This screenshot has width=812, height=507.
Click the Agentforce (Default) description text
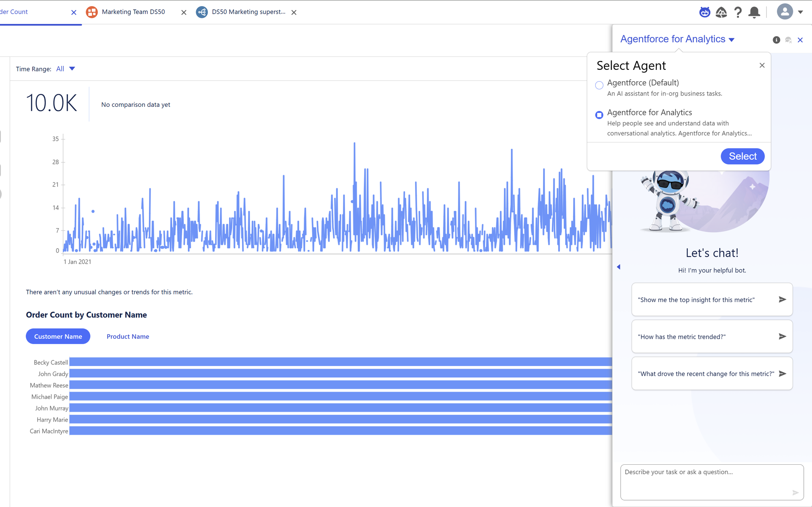(x=665, y=93)
